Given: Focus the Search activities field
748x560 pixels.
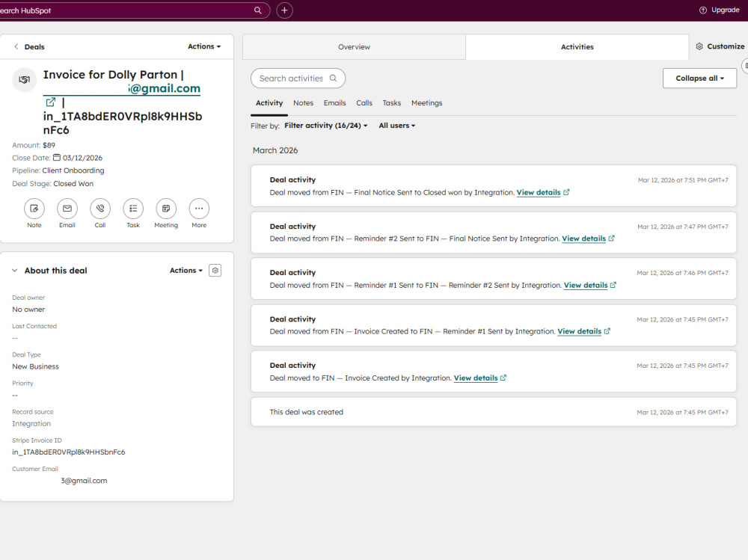Looking at the screenshot, I should point(298,79).
